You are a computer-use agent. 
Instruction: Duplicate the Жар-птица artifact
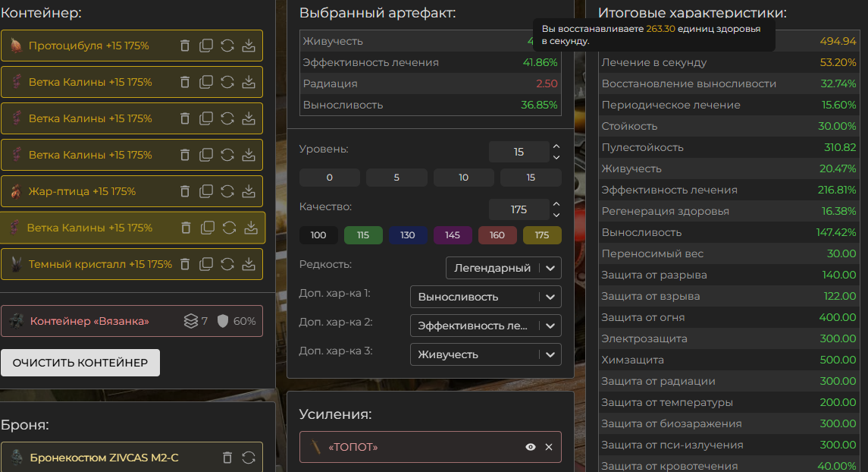[x=206, y=191]
